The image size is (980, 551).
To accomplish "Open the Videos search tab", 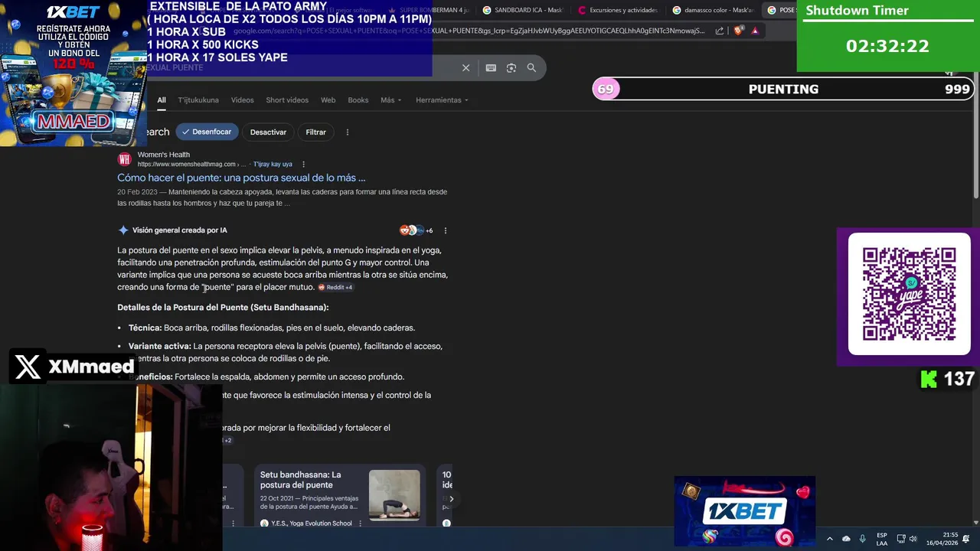I will (x=242, y=100).
